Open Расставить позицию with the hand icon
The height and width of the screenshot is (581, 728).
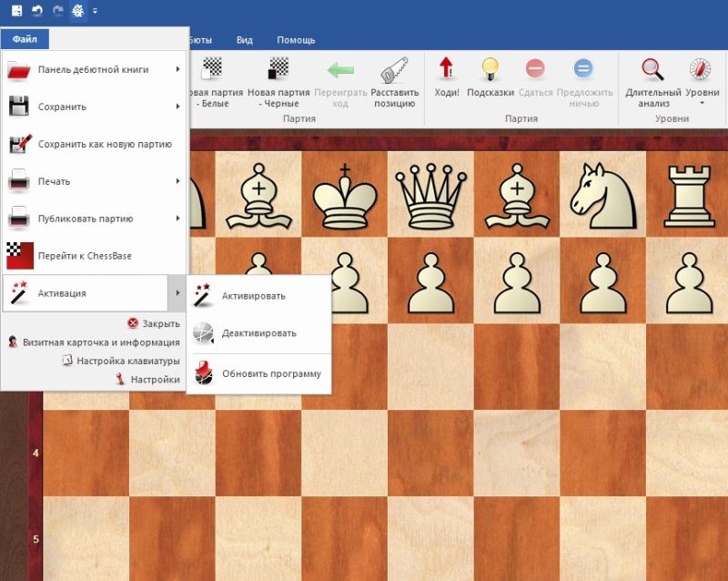point(395,71)
